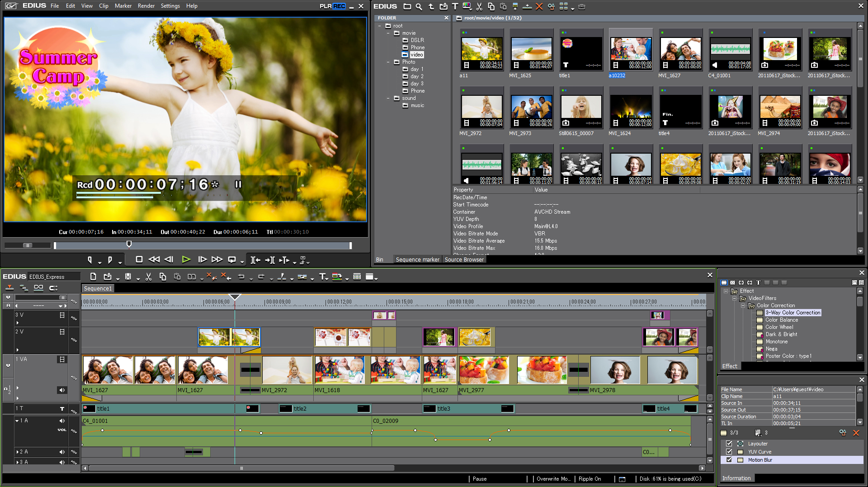Collapse the Photo folder in folder tree
This screenshot has width=868, height=487.
(388, 62)
